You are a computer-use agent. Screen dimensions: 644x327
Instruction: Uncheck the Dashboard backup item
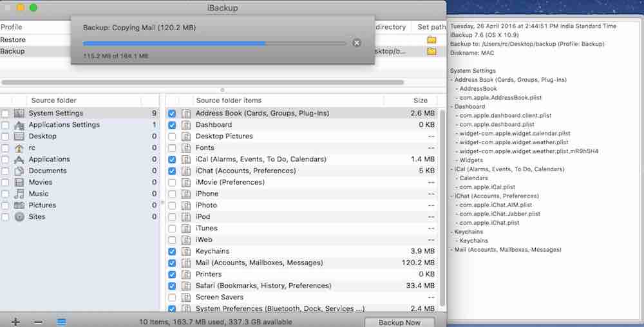pos(172,125)
